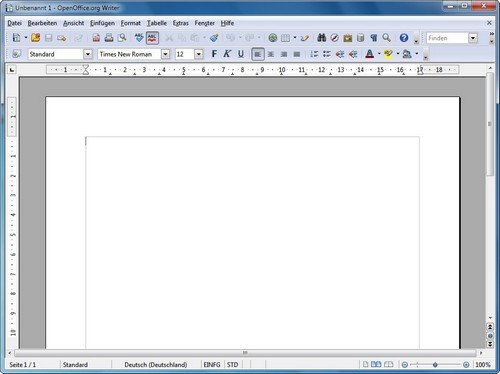Open New document dropdown arrow
This screenshot has width=500, height=374.
26,38
